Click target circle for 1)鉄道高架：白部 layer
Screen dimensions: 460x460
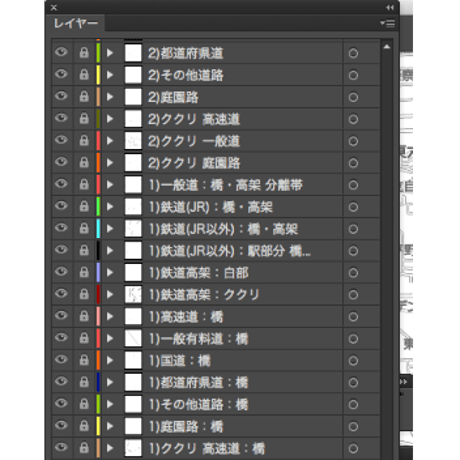[x=353, y=273]
